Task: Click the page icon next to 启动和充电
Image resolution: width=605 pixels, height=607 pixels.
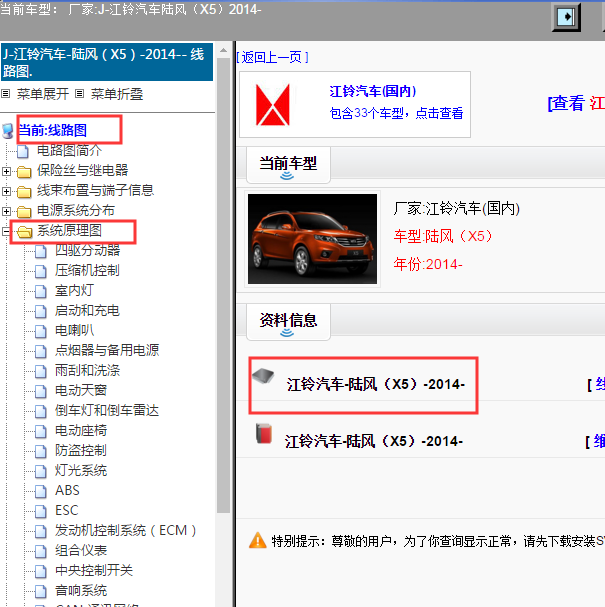Action: pyautogui.click(x=41, y=311)
